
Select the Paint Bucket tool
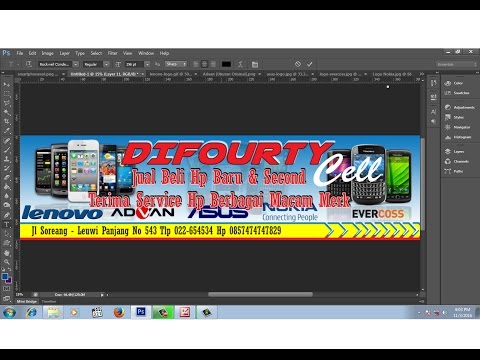(x=7, y=187)
